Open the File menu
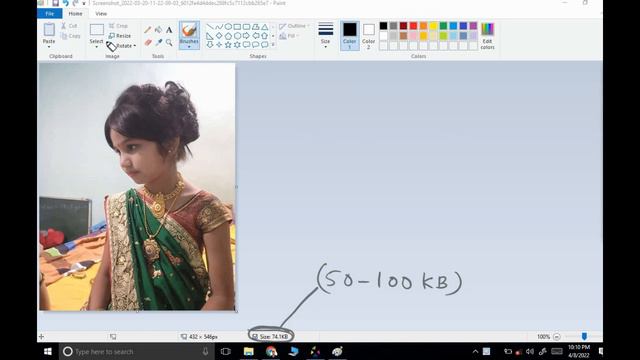 click(x=49, y=13)
